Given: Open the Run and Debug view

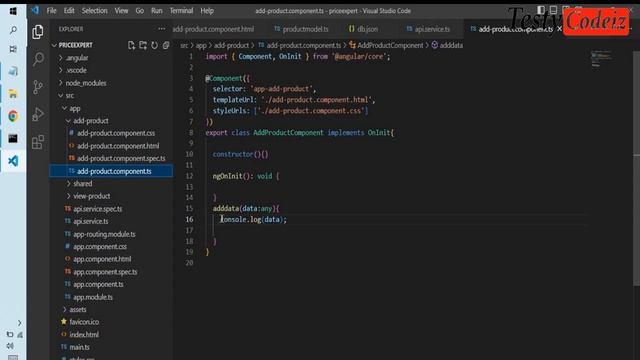Looking at the screenshot, I should [38, 114].
